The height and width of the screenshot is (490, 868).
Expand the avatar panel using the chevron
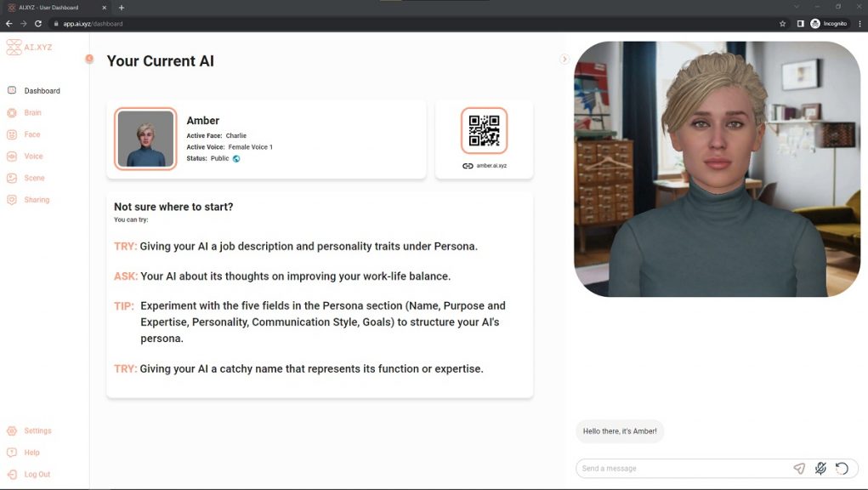pos(564,59)
